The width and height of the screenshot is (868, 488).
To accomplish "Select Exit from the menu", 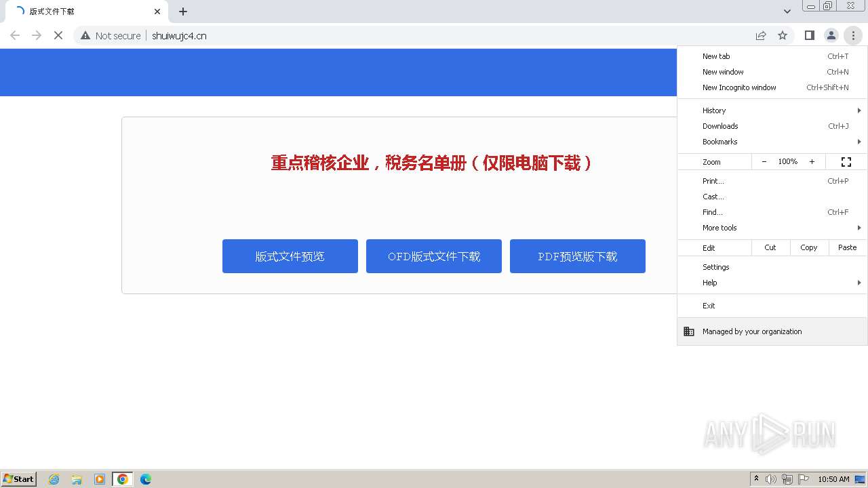I will tap(772, 306).
